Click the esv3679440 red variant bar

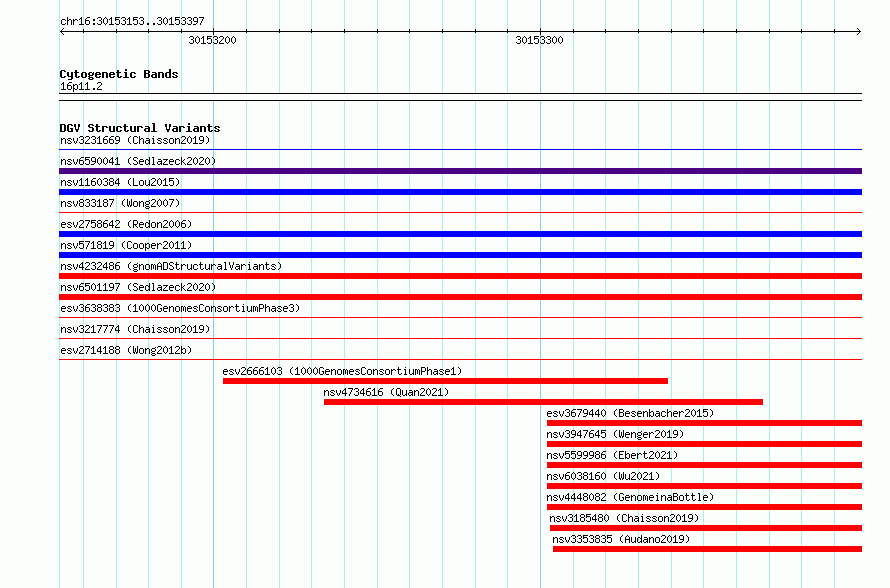click(x=704, y=423)
